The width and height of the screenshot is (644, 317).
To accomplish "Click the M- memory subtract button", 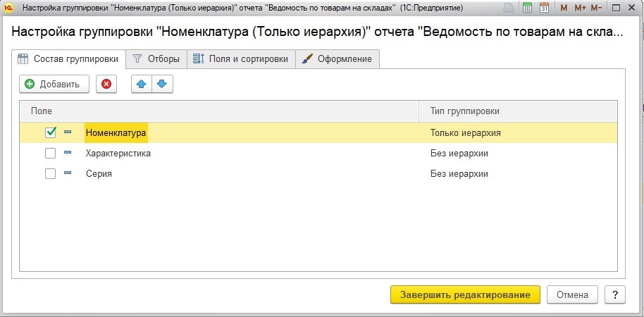I will [596, 8].
